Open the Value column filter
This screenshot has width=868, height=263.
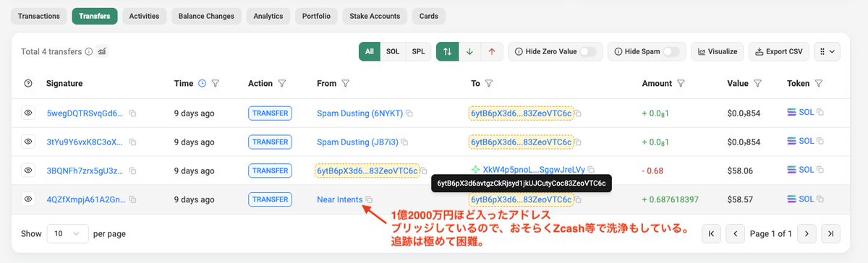[x=757, y=84]
